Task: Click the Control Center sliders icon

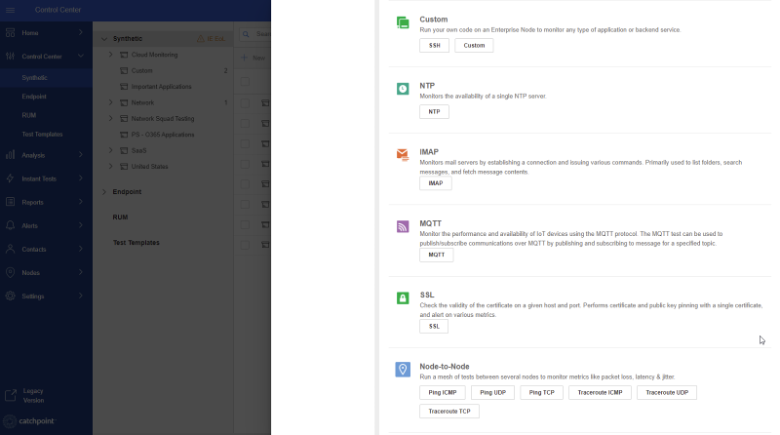Action: pyautogui.click(x=10, y=56)
